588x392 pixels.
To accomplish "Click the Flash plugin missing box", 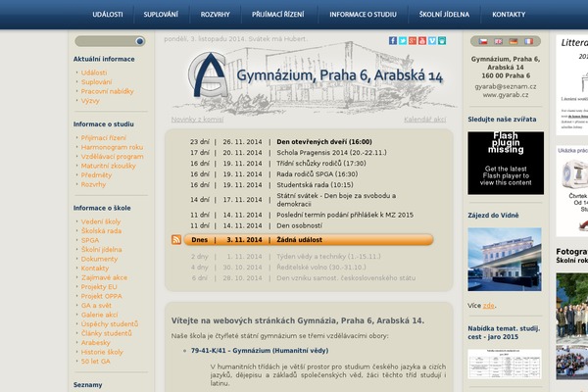I will point(506,164).
